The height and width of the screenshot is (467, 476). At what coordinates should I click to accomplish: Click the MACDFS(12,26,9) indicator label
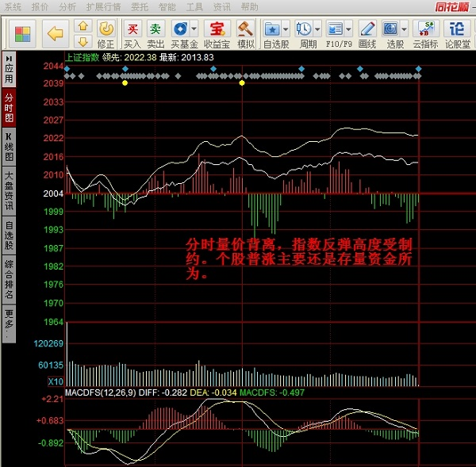click(101, 392)
